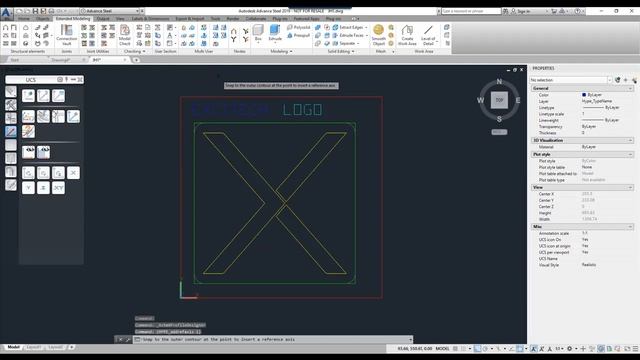Screen dimensions: 640x360
Task: Select the active UCS category in palette sidebar
Action: click(x=11, y=131)
